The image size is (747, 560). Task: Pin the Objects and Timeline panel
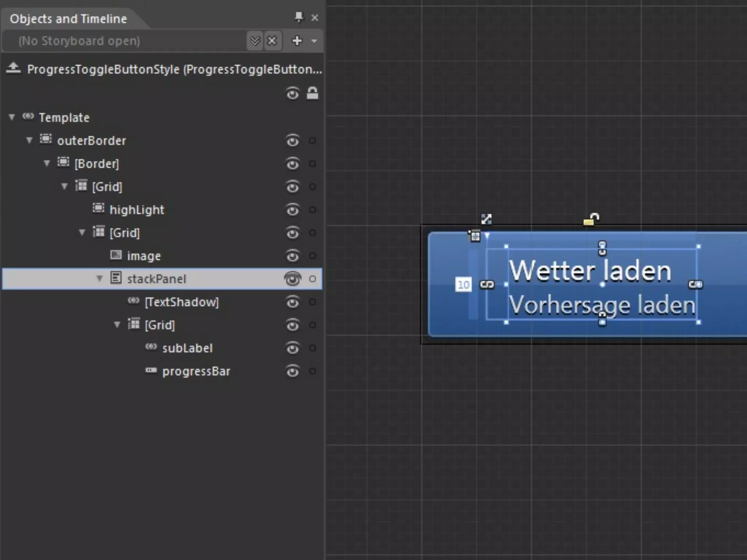coord(299,17)
